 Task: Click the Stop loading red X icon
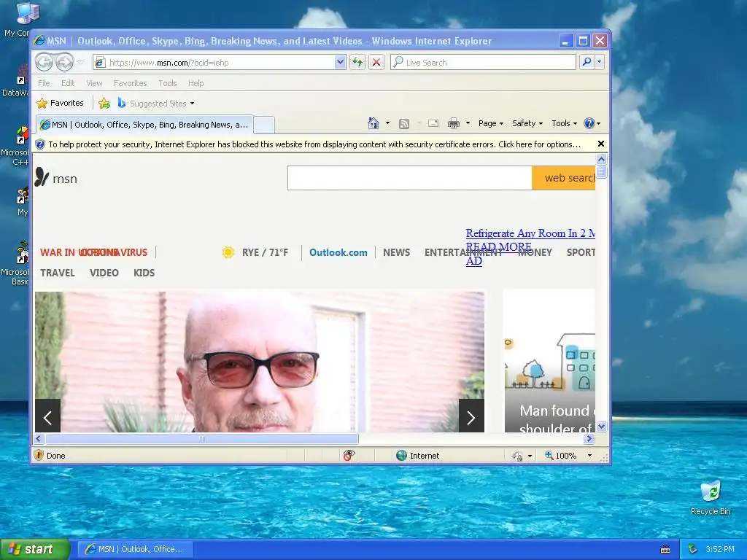[x=376, y=62]
